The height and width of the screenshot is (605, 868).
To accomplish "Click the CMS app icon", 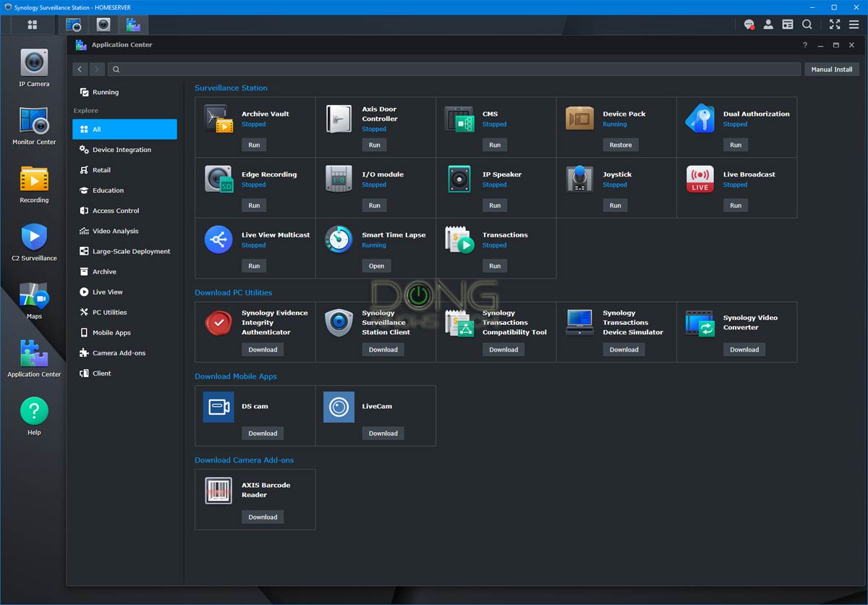I will pos(459,119).
